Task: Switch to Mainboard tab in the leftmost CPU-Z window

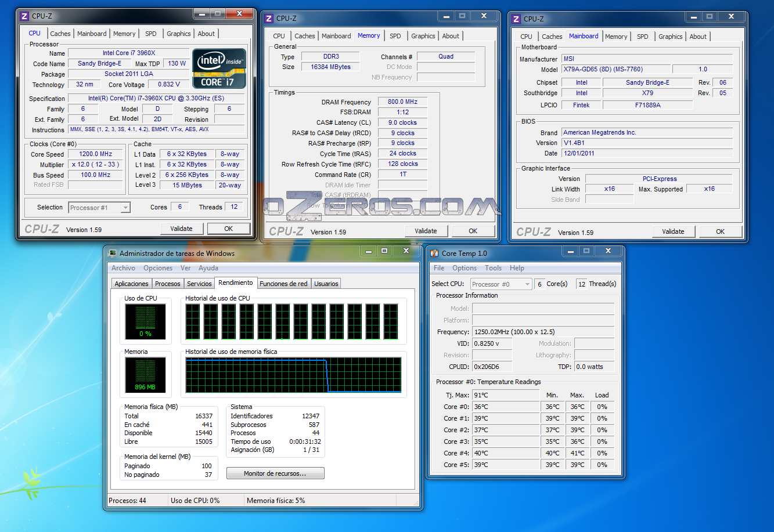Action: pyautogui.click(x=92, y=34)
